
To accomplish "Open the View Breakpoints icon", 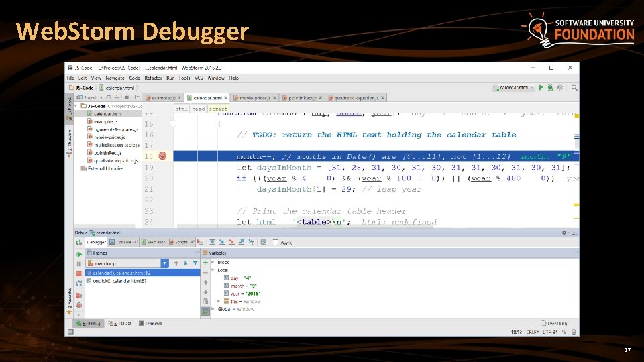I will 79,296.
